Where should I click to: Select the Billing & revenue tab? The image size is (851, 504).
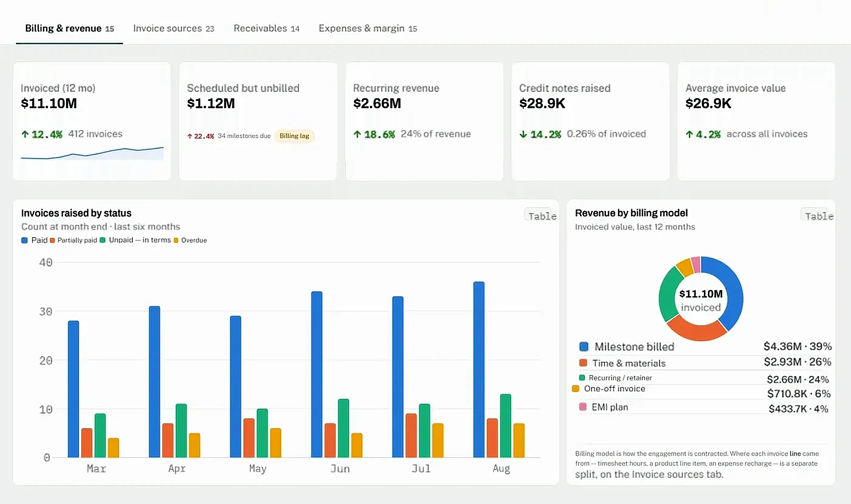70,29
